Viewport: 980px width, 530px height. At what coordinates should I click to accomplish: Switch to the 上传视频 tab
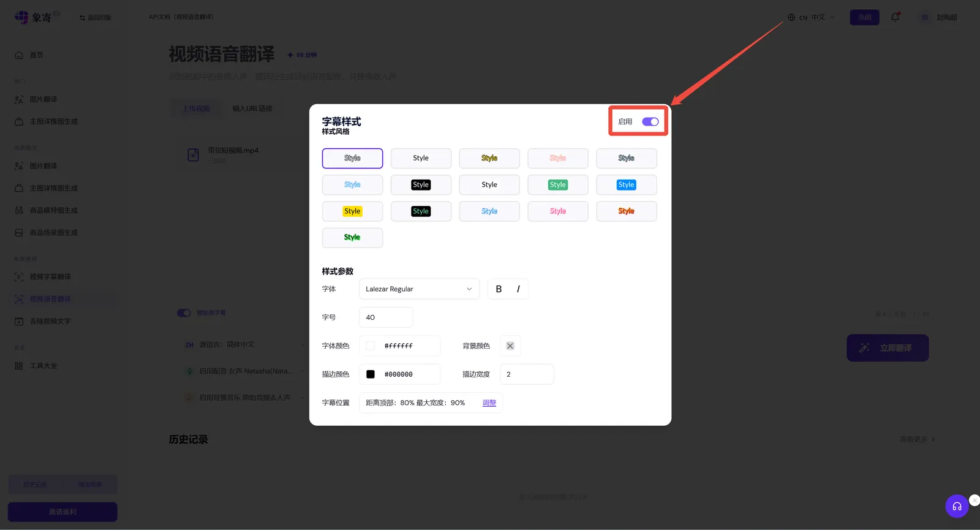point(197,108)
